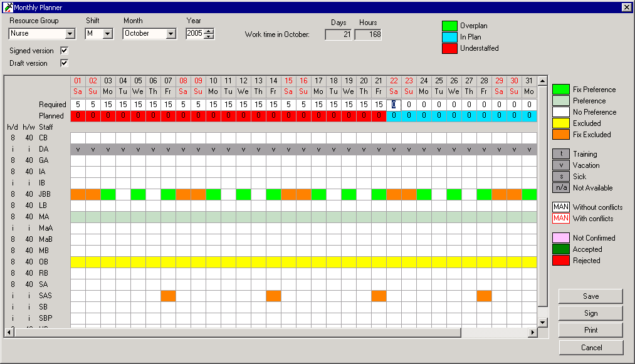
Task: Toggle the Draft version checkbox
Action: point(64,63)
